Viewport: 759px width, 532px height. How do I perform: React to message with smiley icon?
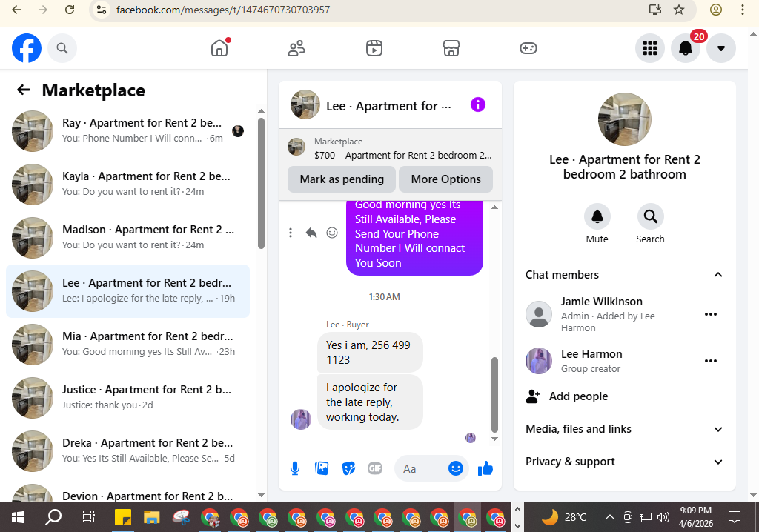pos(332,233)
